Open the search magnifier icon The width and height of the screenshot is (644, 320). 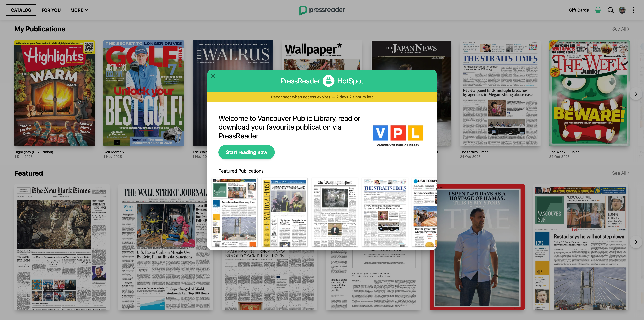pyautogui.click(x=611, y=10)
